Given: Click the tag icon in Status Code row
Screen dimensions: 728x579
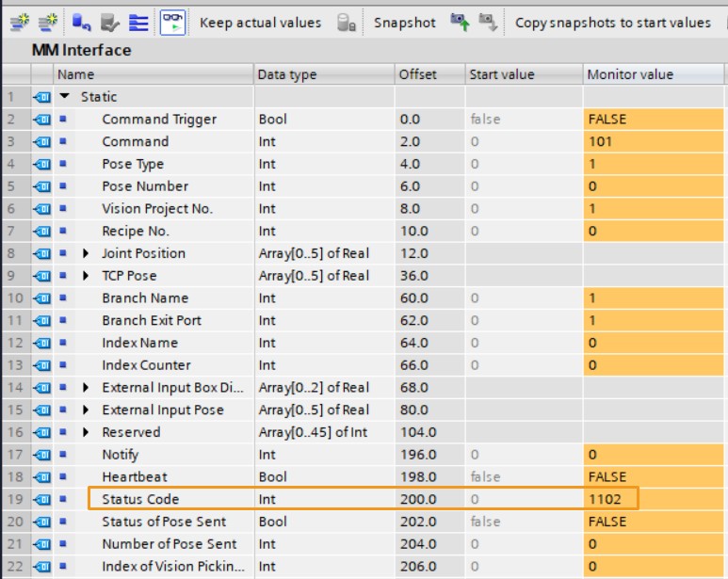Looking at the screenshot, I should coord(41,499).
